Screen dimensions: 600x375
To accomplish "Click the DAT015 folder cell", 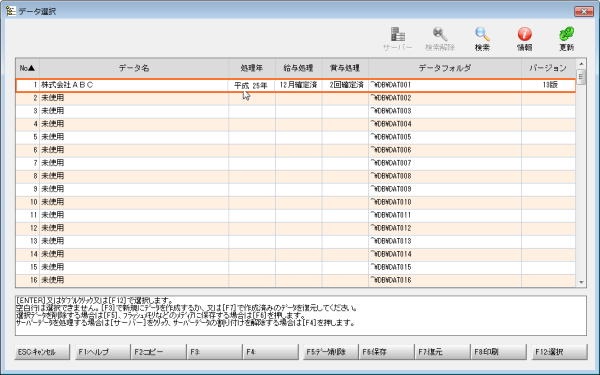I will tap(445, 267).
